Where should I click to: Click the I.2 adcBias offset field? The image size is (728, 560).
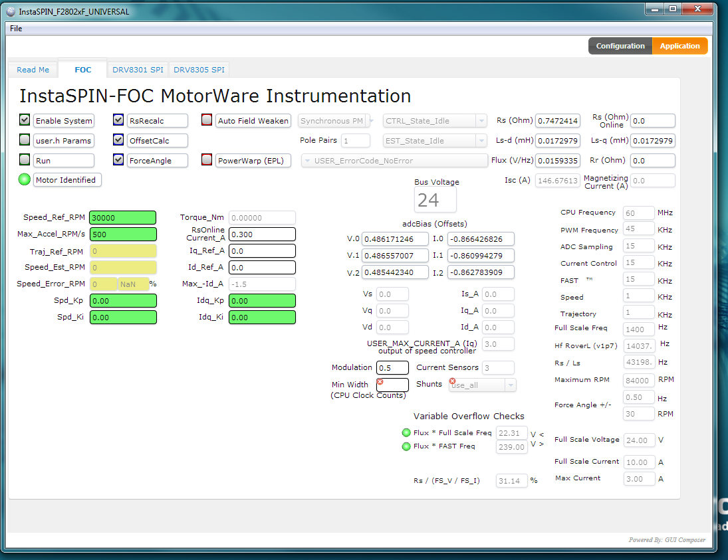481,272
